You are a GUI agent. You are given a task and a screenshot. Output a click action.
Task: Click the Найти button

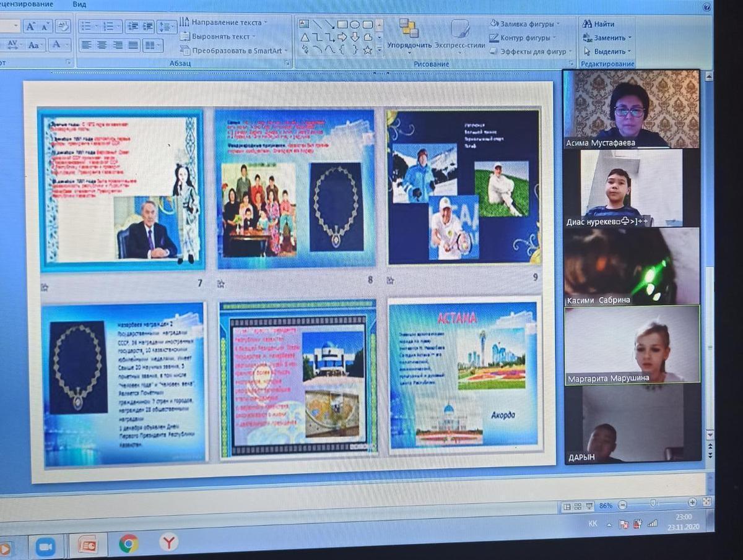pos(599,24)
